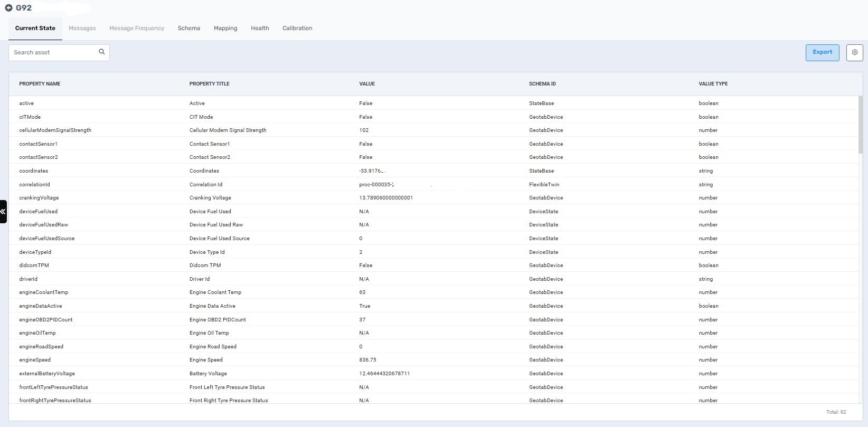Select the 'driverId' row
This screenshot has width=868, height=427.
pyautogui.click(x=433, y=279)
